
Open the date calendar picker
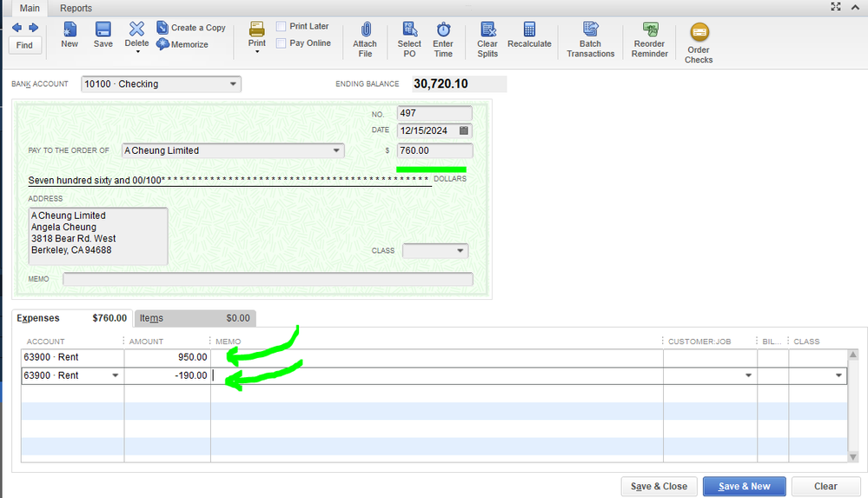coord(464,130)
